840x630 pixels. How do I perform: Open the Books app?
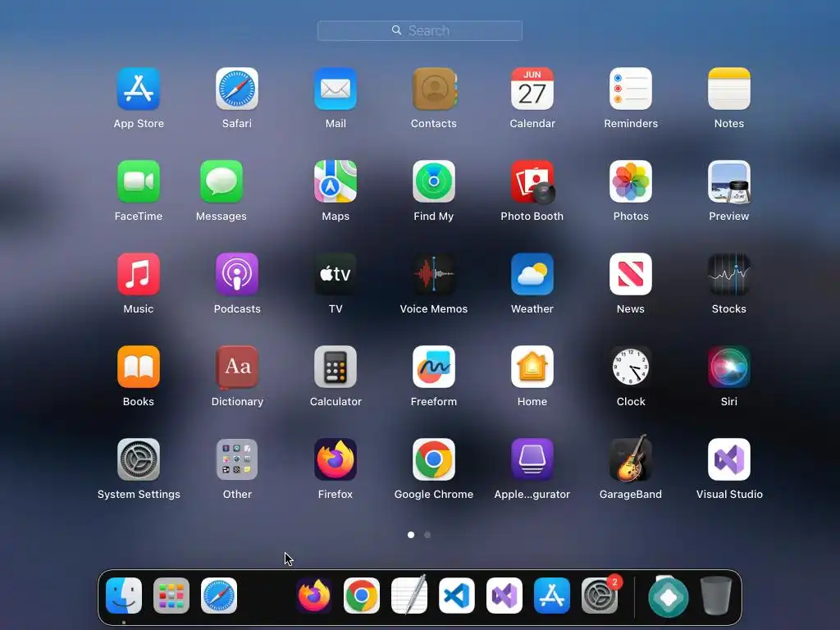138,367
